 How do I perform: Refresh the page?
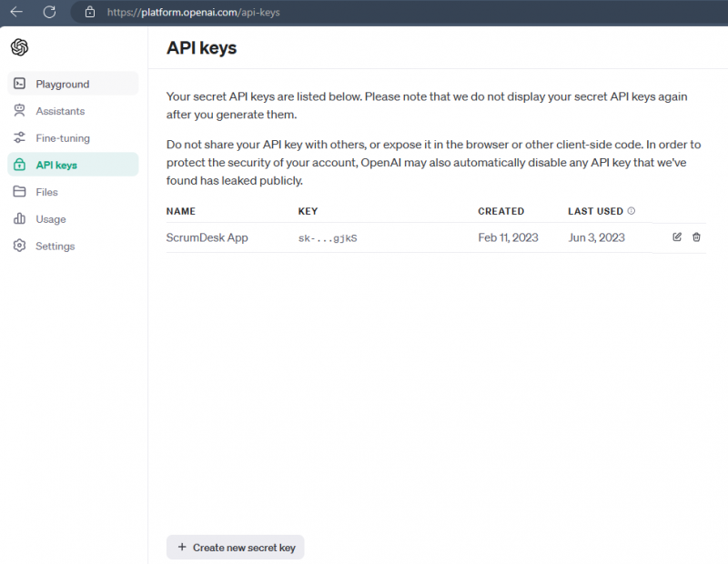click(x=50, y=13)
